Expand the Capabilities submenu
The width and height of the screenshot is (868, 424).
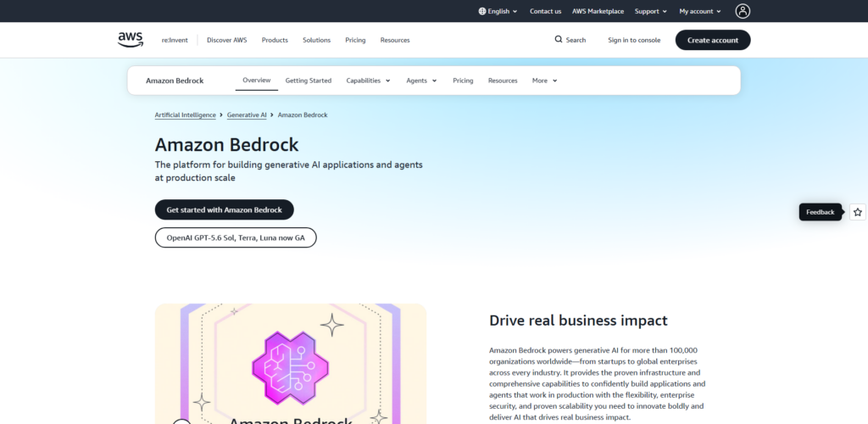tap(368, 81)
